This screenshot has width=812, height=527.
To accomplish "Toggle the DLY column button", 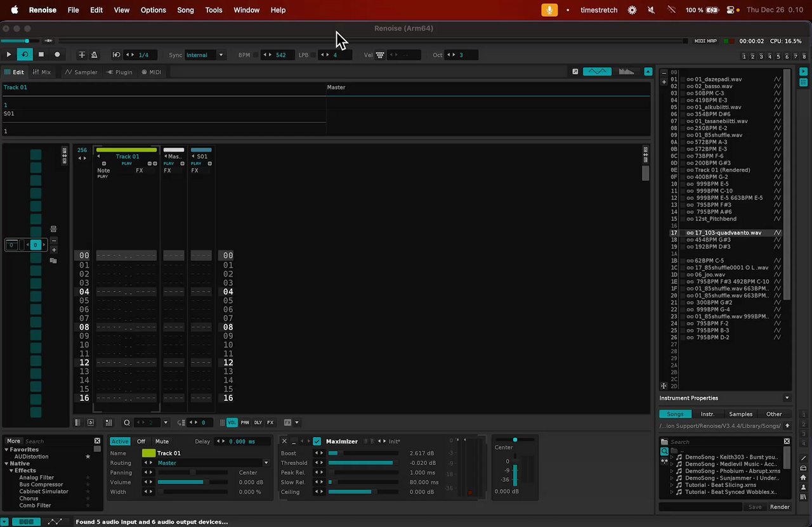I will click(258, 422).
